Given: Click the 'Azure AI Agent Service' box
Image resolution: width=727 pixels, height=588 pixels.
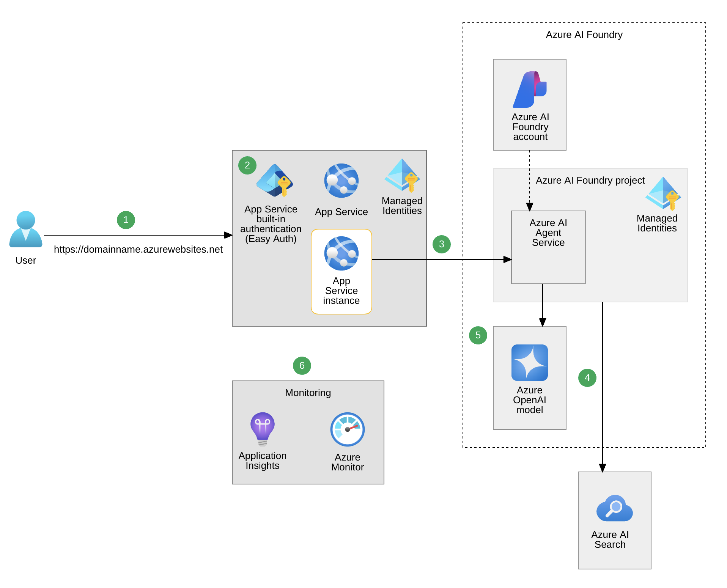Looking at the screenshot, I should click(x=548, y=247).
